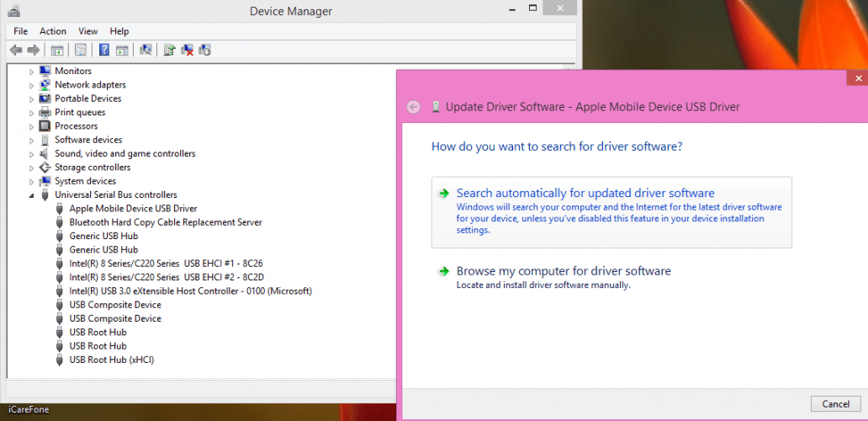
Task: Open the View menu
Action: (88, 31)
